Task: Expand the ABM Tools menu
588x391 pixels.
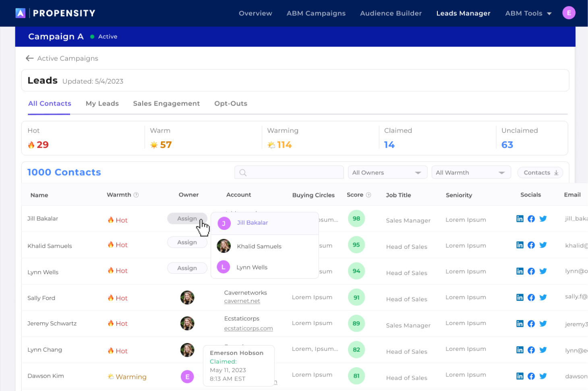Action: click(x=528, y=13)
